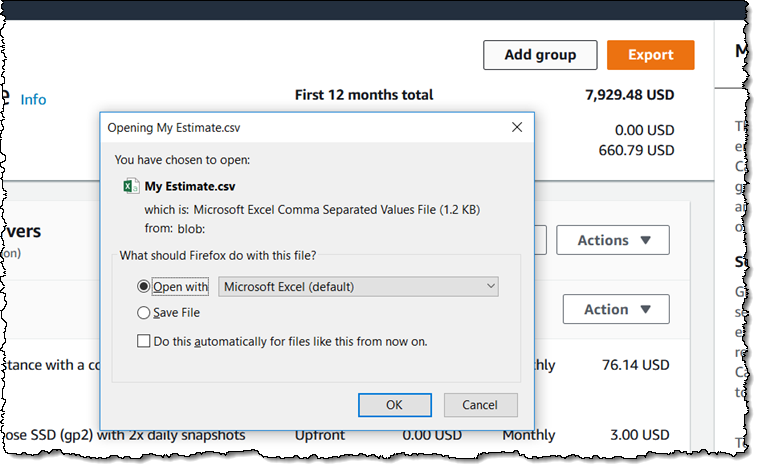Choose the Save File radio option

(144, 313)
